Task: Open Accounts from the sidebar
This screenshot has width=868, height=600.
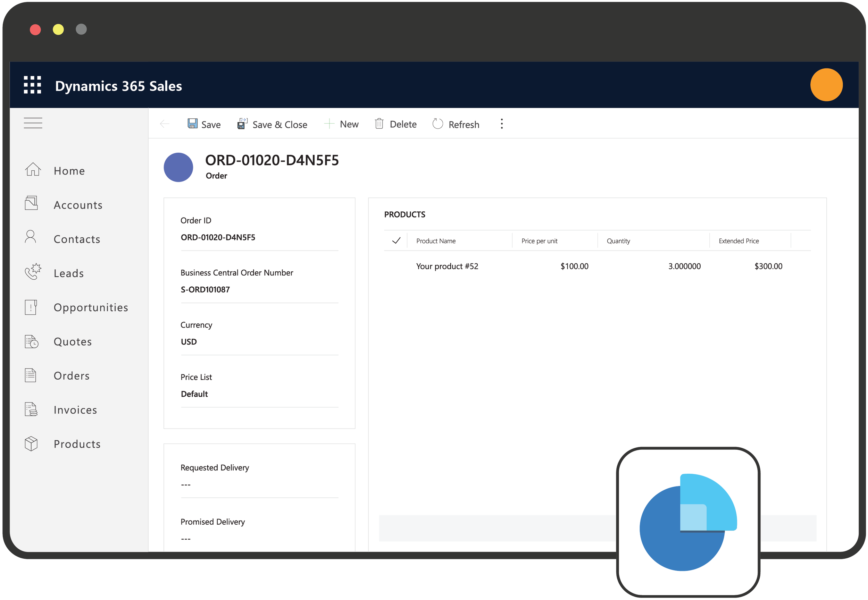Action: 78,205
